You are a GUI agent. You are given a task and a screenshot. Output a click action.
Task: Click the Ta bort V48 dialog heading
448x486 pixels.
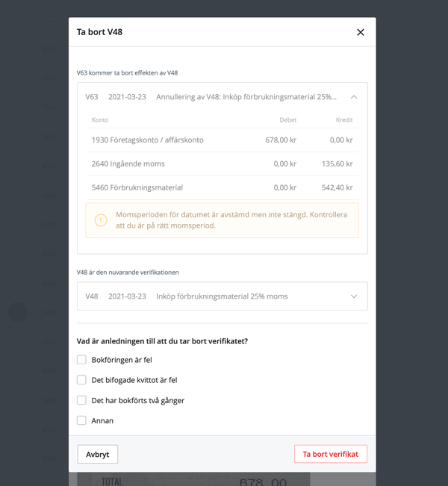(100, 32)
